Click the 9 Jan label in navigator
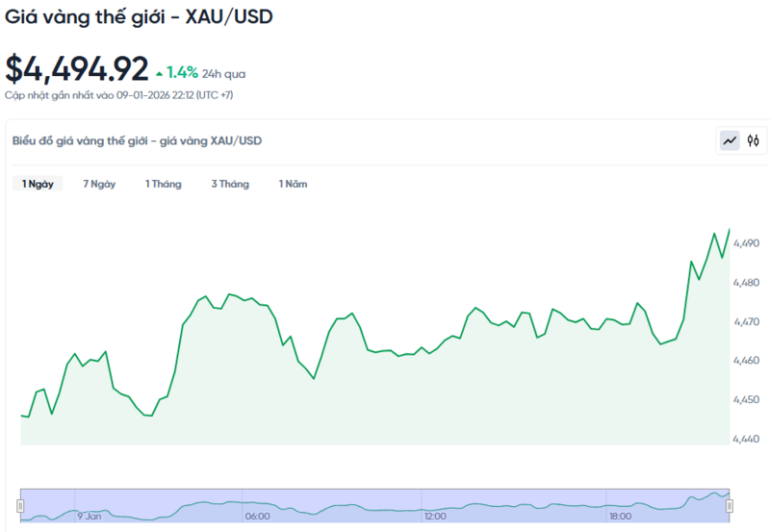The image size is (770, 532). point(90,517)
